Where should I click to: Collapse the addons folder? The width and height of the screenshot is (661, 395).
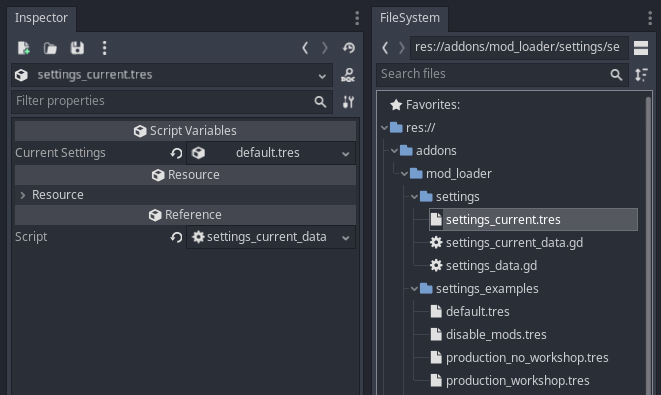point(394,150)
